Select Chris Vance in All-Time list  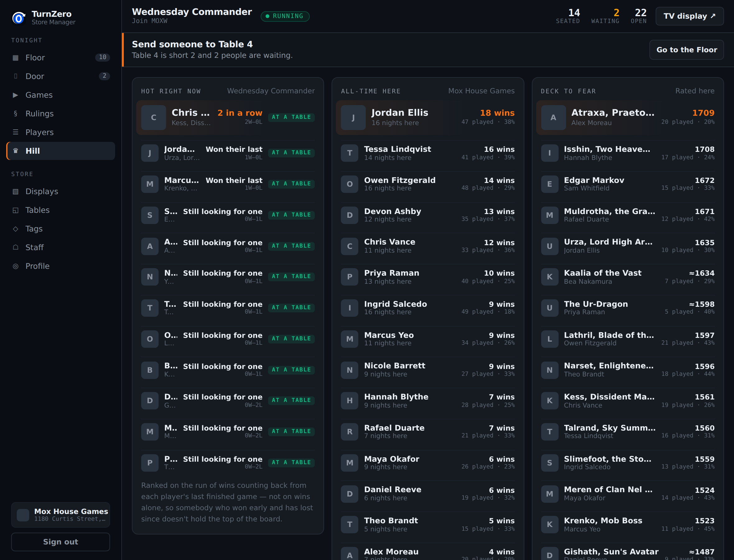(389, 242)
